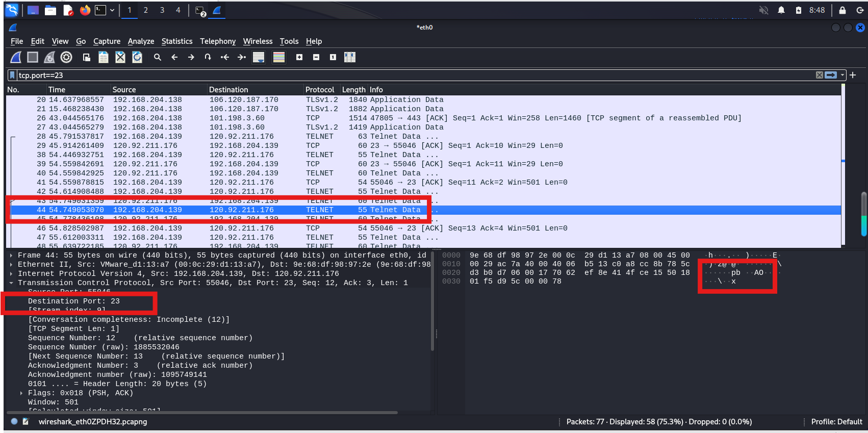Screen dimensions: 868x433
Task: Open the Capture menu
Action: 107,41
